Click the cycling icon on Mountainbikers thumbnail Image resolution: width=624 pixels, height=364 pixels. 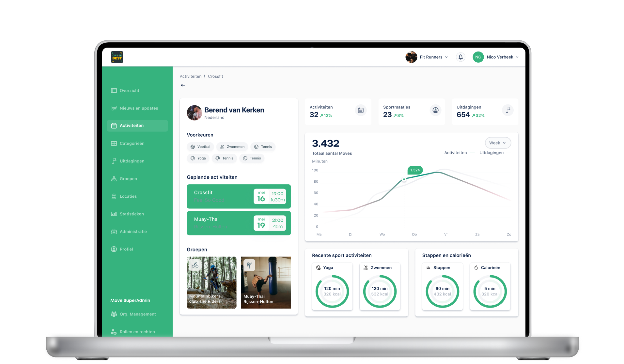point(195,265)
